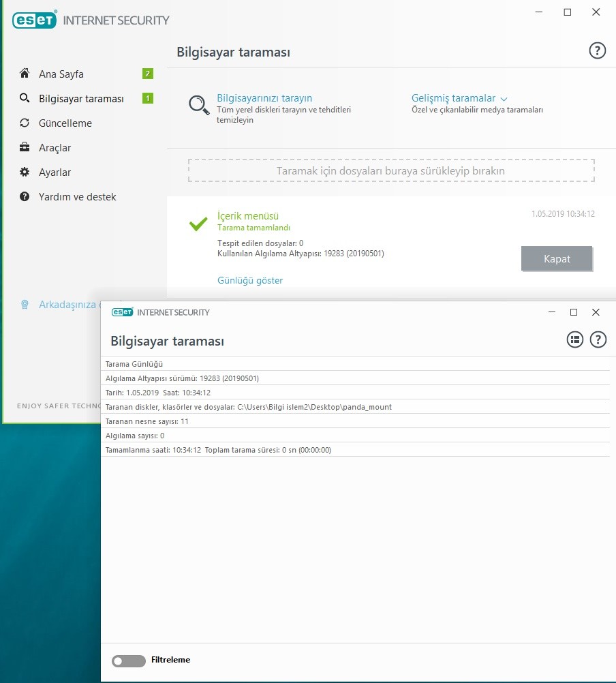The height and width of the screenshot is (683, 616).
Task: Click the Gelişmiş taramalar link text
Action: click(x=453, y=98)
